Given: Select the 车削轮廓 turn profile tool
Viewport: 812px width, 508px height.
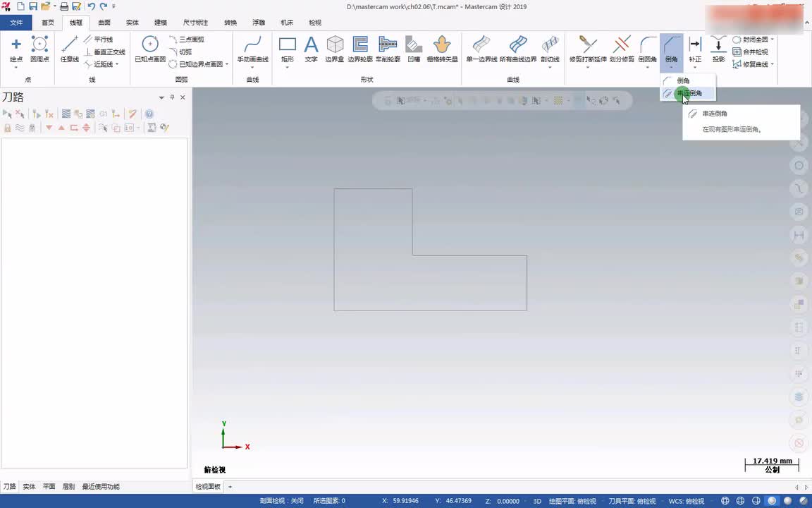Looking at the screenshot, I should point(388,50).
